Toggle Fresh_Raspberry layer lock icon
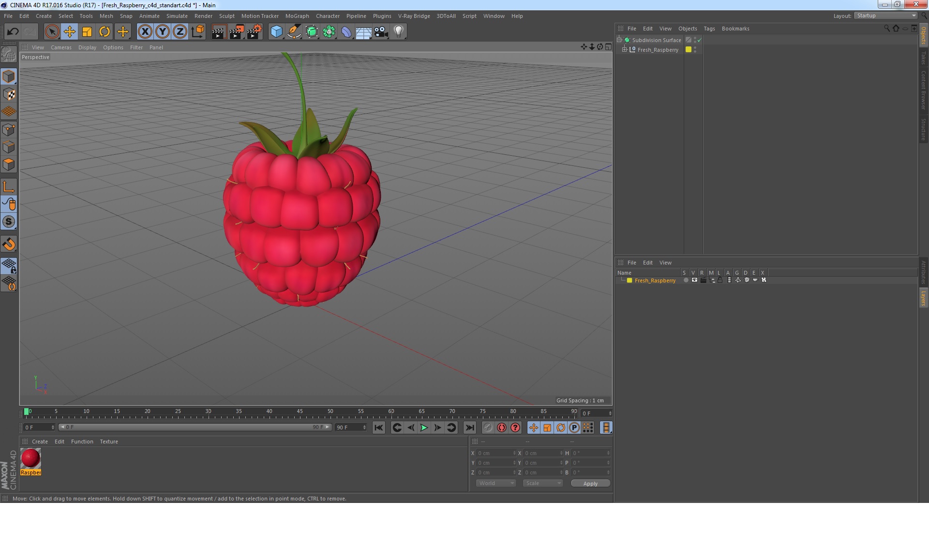 coord(720,280)
